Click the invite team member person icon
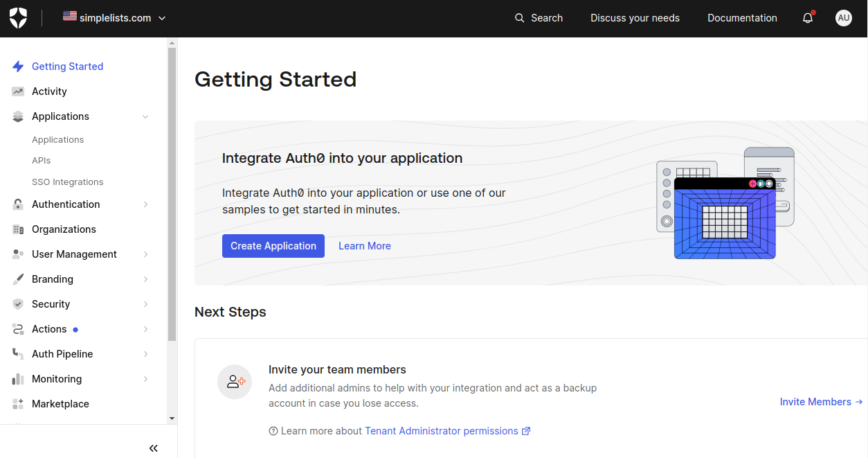868x458 pixels. [235, 382]
